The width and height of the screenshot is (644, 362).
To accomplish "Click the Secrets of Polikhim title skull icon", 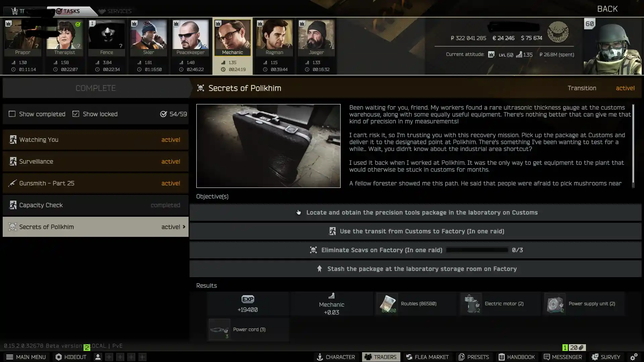I will coord(201,88).
